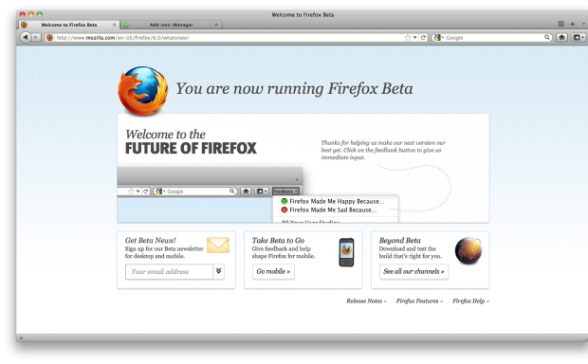Go back with the Back arrow button

[26, 38]
